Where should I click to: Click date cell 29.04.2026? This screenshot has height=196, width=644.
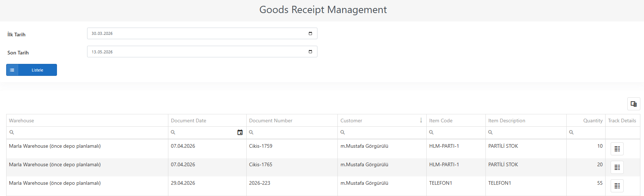207,186
